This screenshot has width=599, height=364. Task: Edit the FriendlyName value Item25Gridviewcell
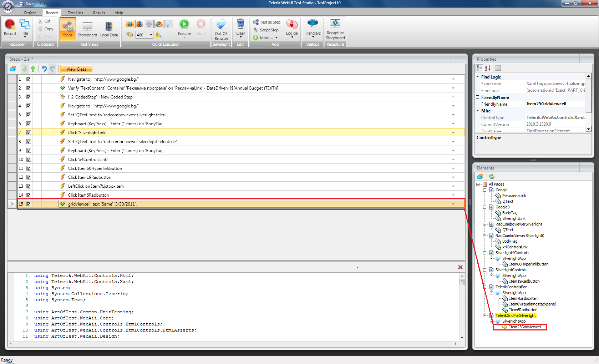pos(555,104)
